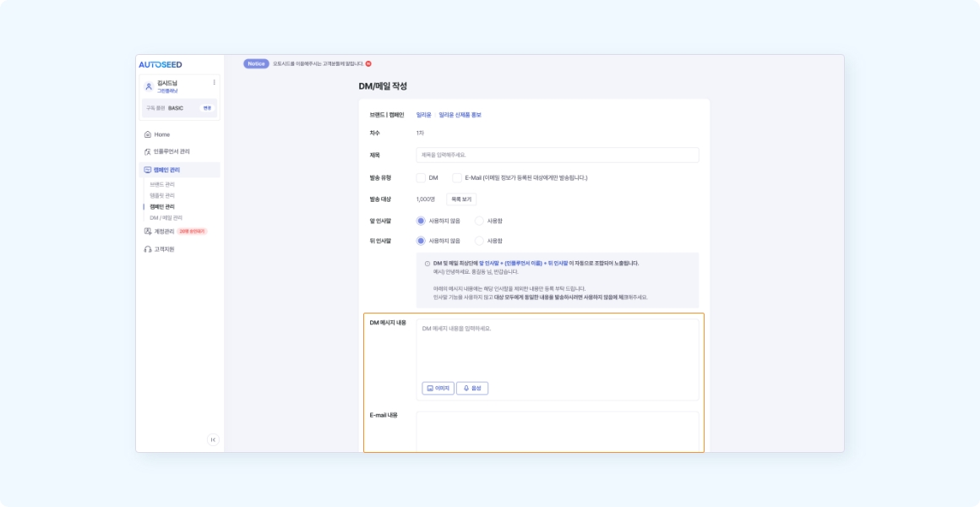Click the 인플루언서 관리 sidebar icon

tap(148, 151)
